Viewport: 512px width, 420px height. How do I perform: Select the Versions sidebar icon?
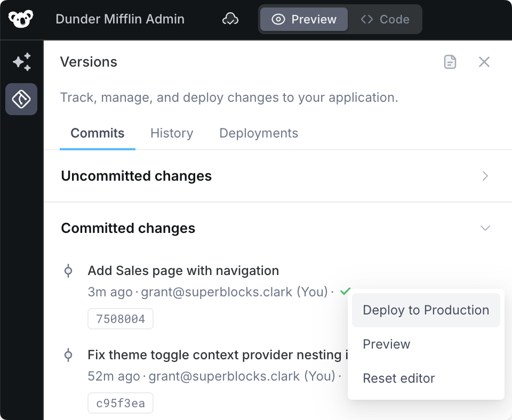click(x=21, y=99)
